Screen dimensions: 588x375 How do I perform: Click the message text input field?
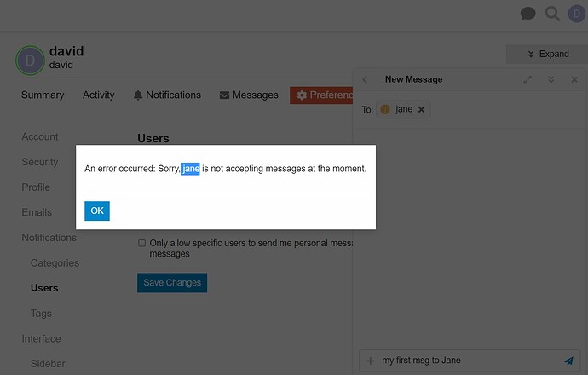click(470, 361)
